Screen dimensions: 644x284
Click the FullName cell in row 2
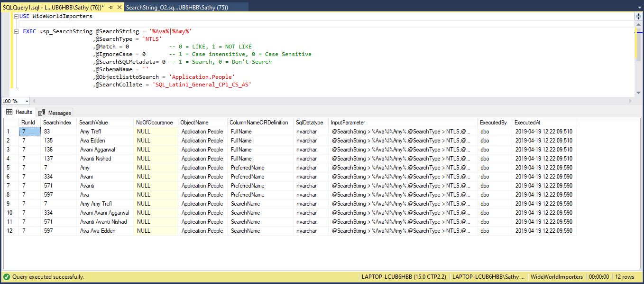260,141
